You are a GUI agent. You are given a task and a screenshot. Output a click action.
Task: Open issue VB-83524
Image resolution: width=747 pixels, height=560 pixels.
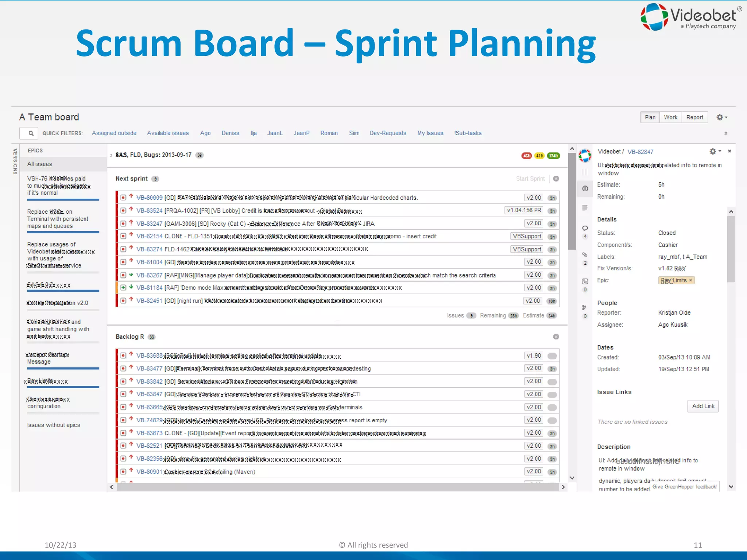pos(149,211)
